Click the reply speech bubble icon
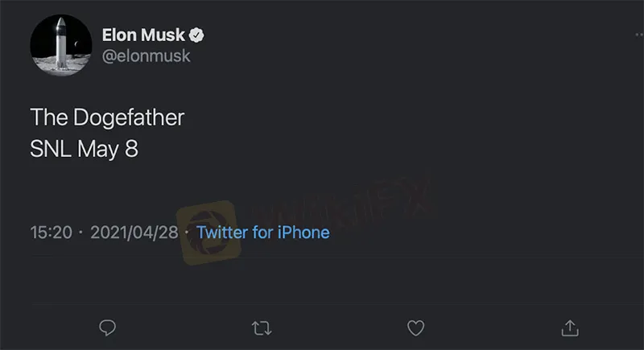This screenshot has width=644, height=350. (x=107, y=327)
